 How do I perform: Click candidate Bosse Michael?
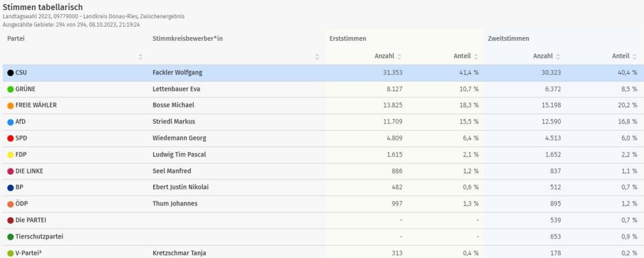(x=173, y=105)
